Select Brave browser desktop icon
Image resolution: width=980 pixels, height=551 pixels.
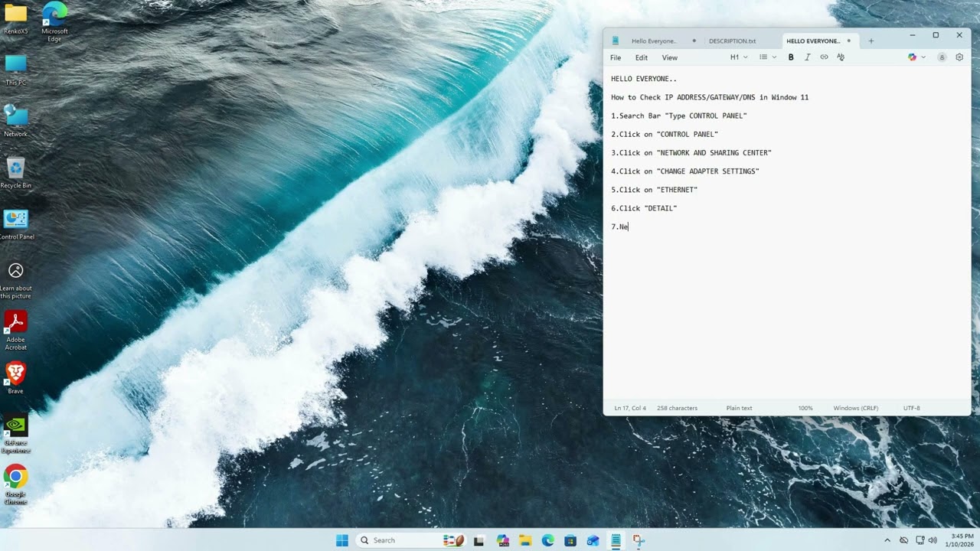[15, 378]
